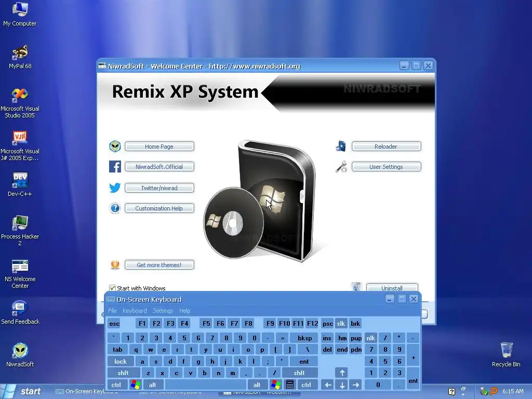Select the Dev-C++ desktop icon
Image resolution: width=532 pixels, height=399 pixels.
click(20, 184)
